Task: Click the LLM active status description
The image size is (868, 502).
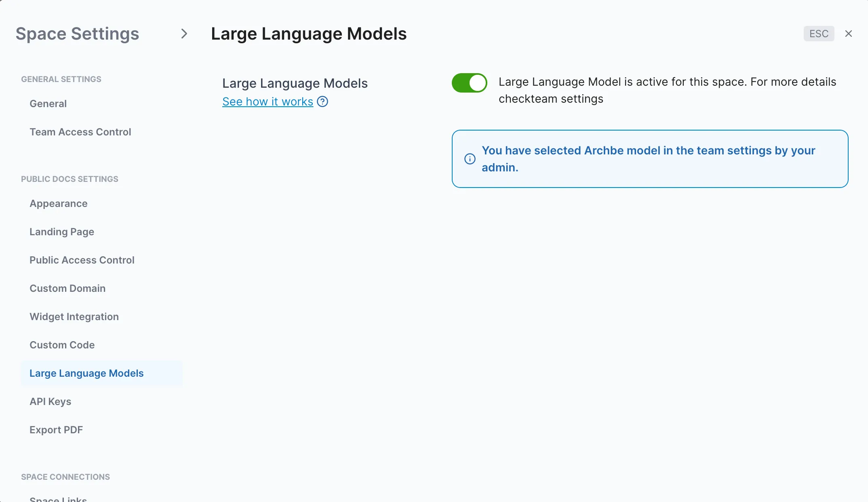Action: point(667,90)
